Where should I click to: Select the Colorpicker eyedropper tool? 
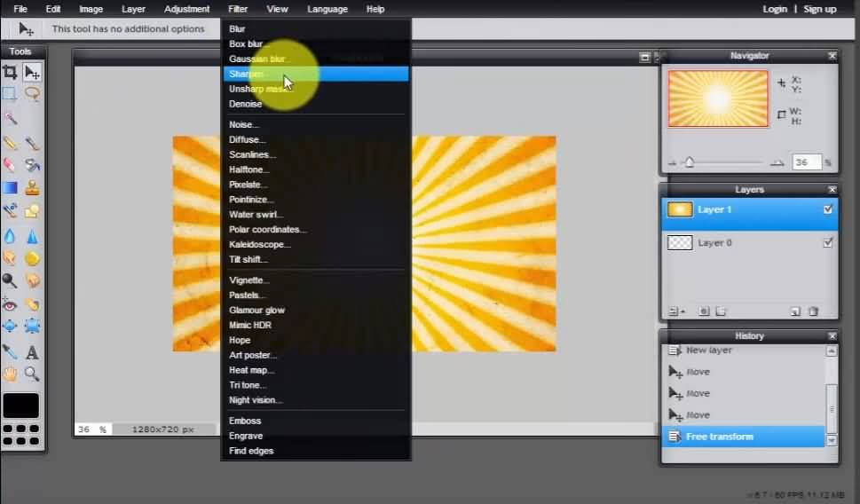pos(10,351)
